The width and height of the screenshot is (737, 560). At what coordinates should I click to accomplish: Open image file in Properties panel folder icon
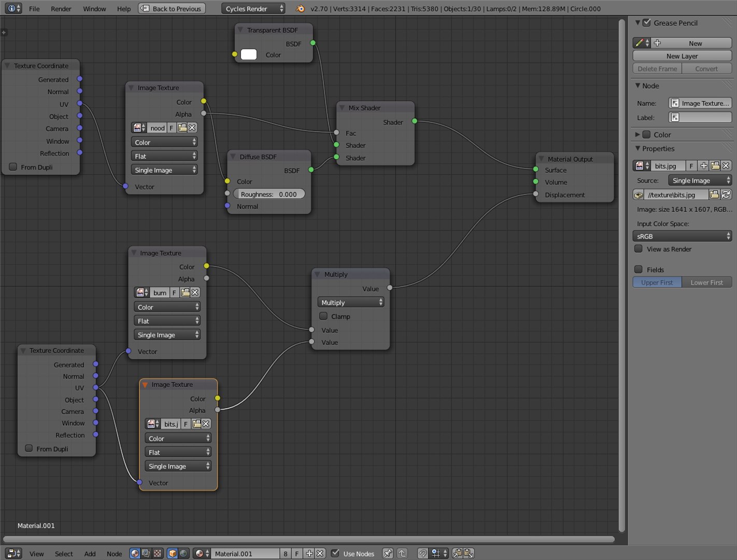point(715,166)
